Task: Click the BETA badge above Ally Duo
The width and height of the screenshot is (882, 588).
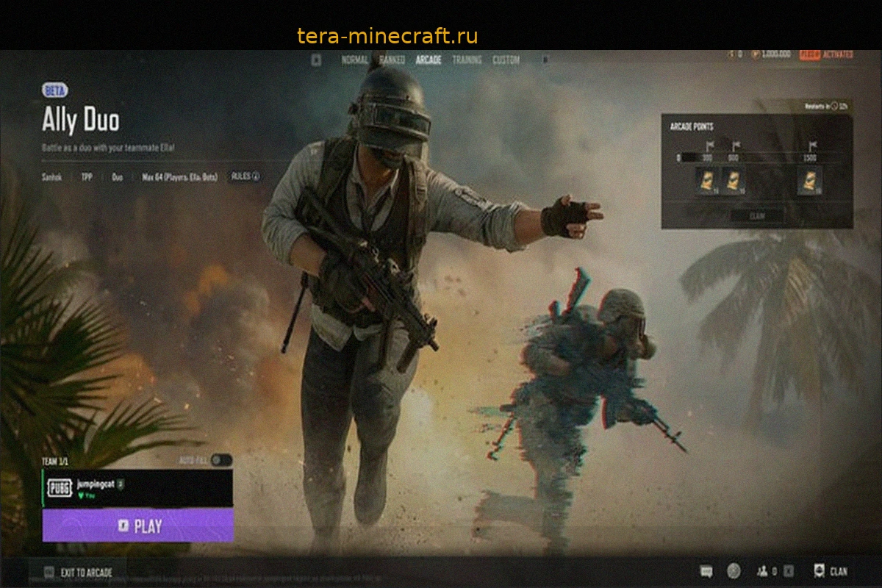Action: point(55,91)
